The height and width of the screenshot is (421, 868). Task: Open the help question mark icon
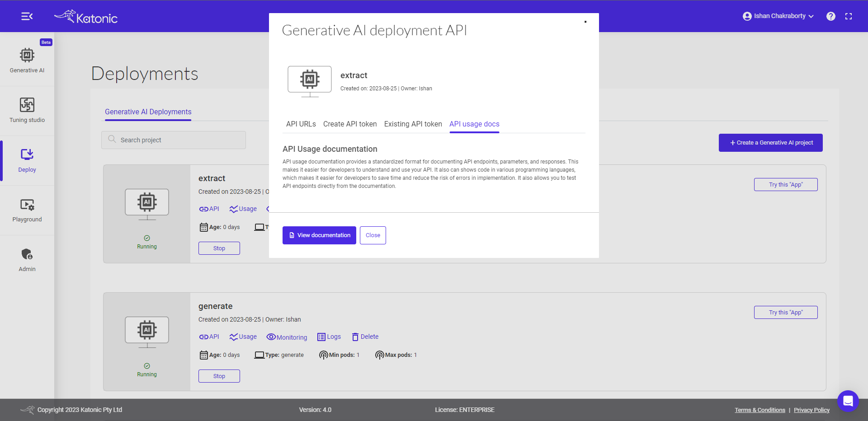click(831, 16)
